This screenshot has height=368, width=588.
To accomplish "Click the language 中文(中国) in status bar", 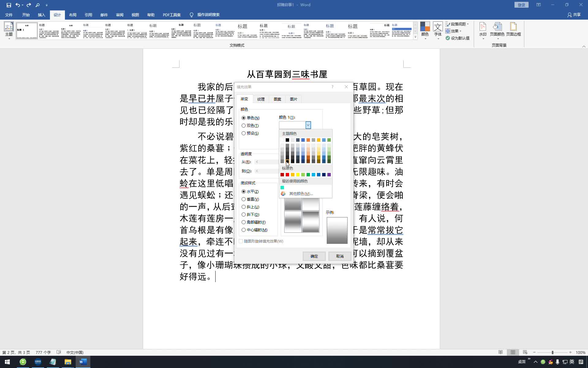I will click(75, 352).
